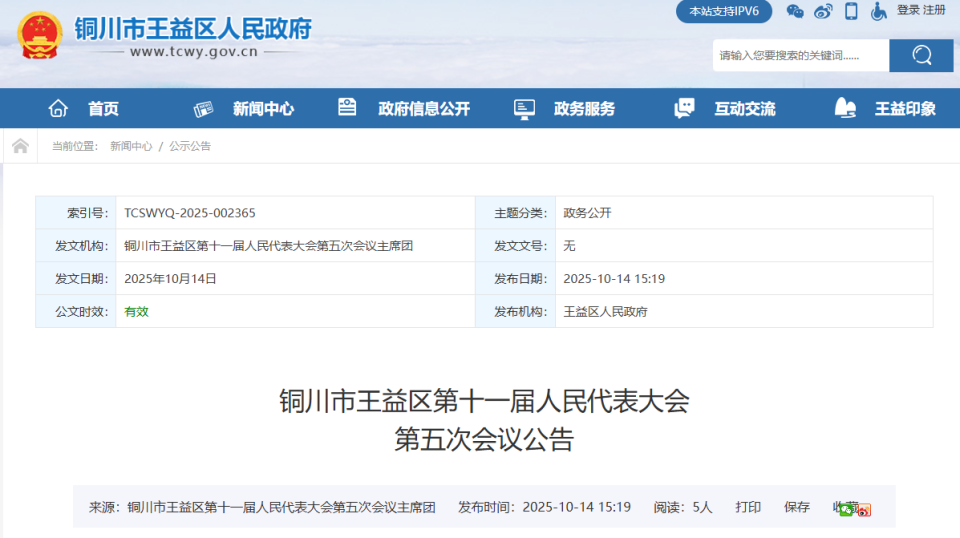Screen dimensions: 960x538
Task: Share via red Weibo share icon
Action: click(864, 510)
